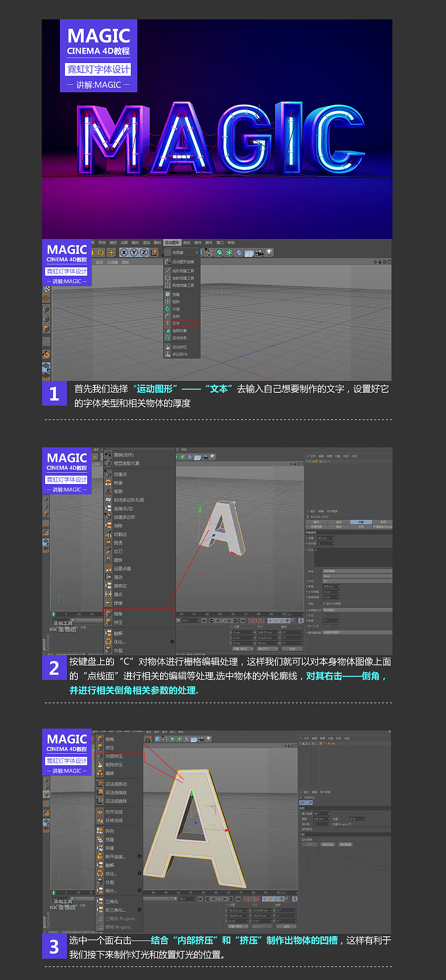Play forward in step 2 timeline
The image size is (446, 980).
point(223,620)
